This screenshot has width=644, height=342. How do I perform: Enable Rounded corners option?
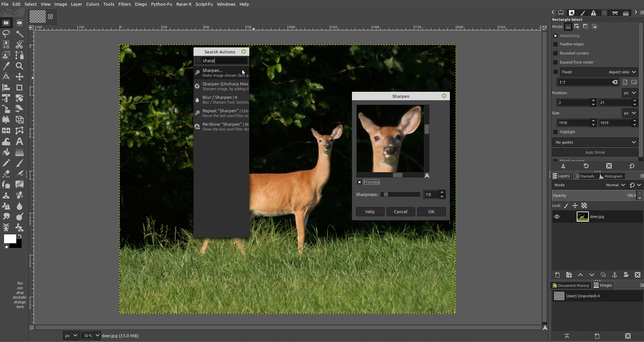coord(556,53)
